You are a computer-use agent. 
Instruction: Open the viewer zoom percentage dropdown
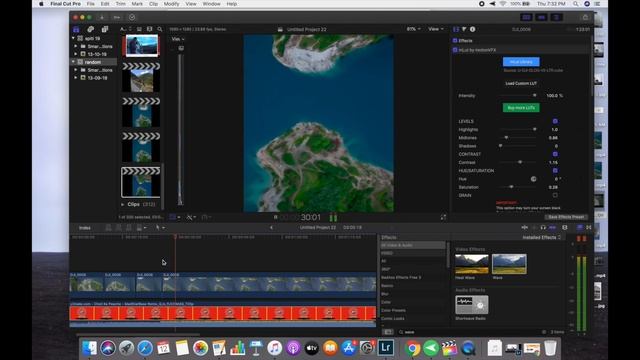[413, 29]
